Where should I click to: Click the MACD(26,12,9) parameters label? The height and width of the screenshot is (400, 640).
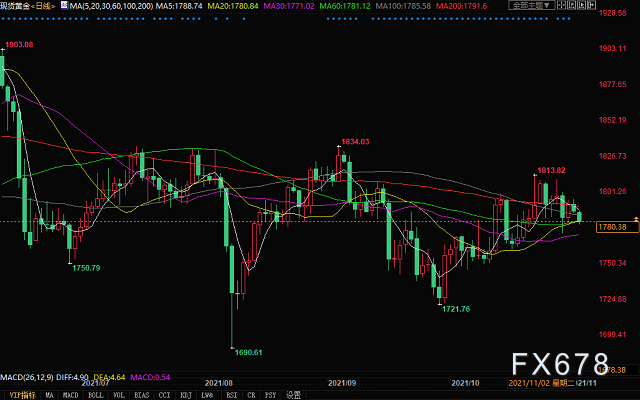[27, 377]
